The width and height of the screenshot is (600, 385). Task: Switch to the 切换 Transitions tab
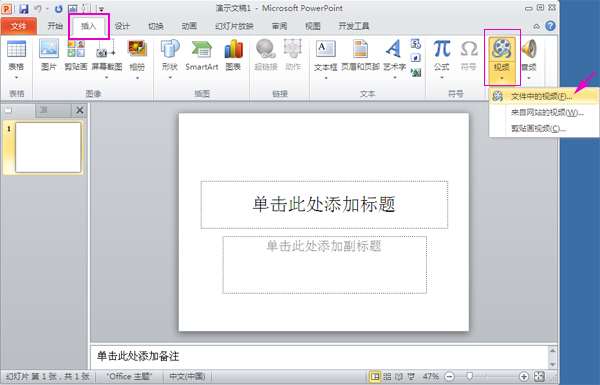pos(156,26)
